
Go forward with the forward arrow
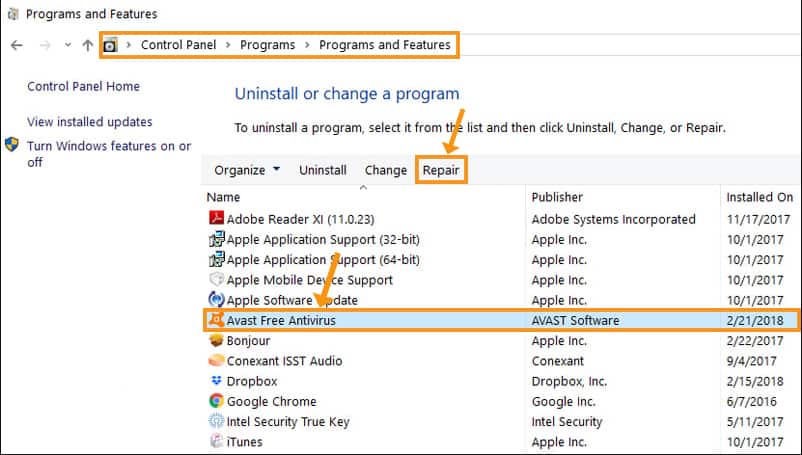45,46
